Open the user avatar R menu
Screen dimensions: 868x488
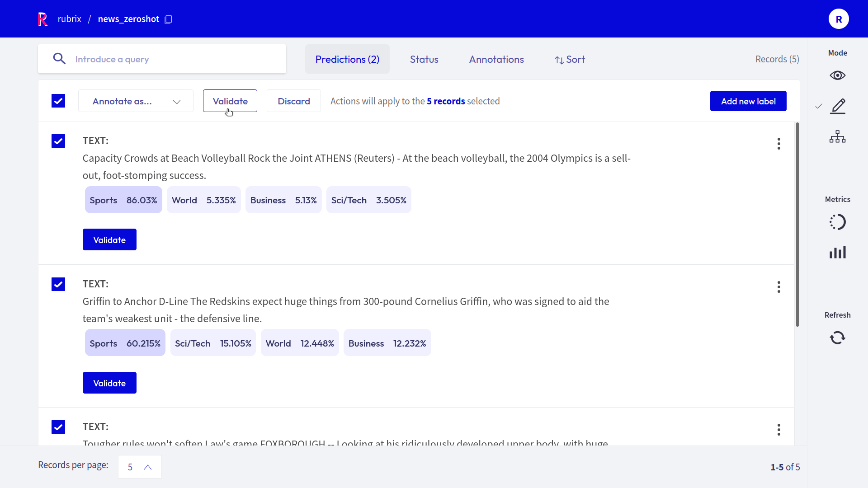pos(839,19)
